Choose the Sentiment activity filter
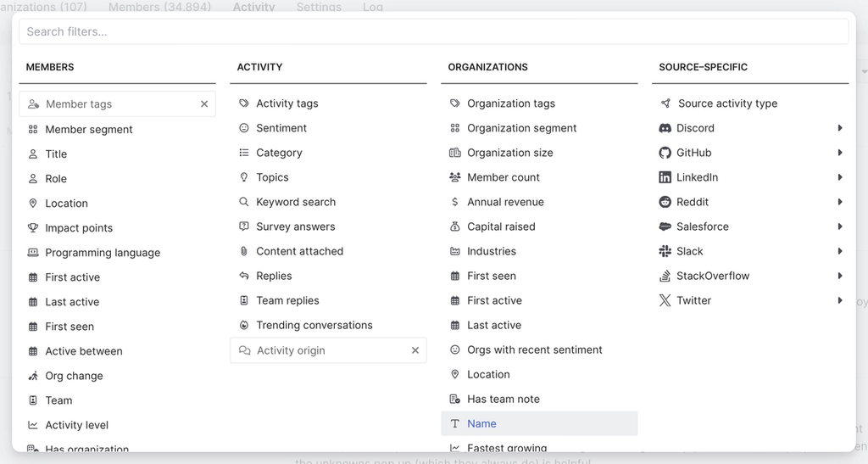 pyautogui.click(x=281, y=128)
